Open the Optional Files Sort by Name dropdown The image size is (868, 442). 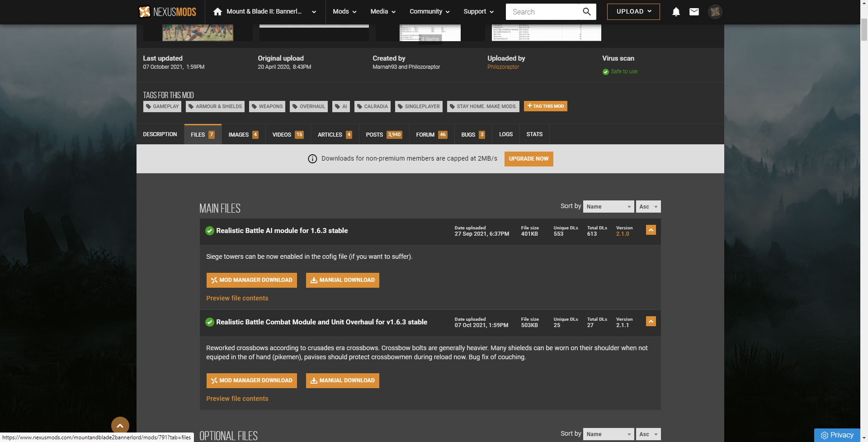609,434
